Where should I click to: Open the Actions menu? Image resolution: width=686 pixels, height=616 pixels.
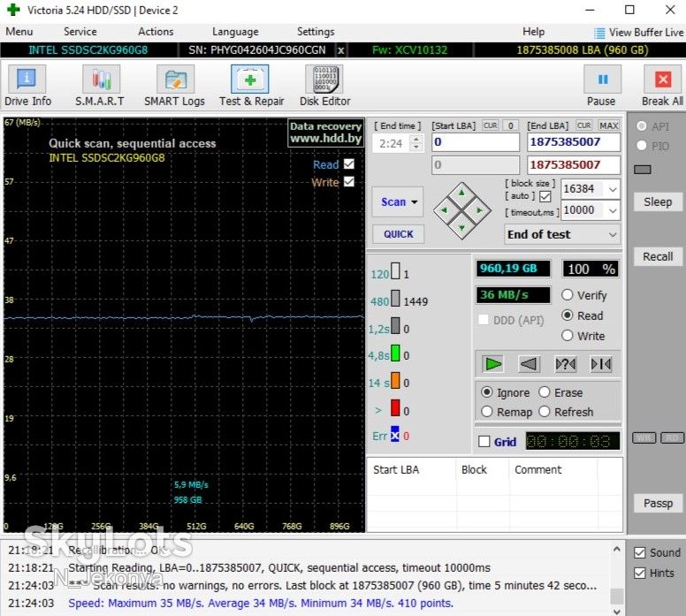(156, 32)
